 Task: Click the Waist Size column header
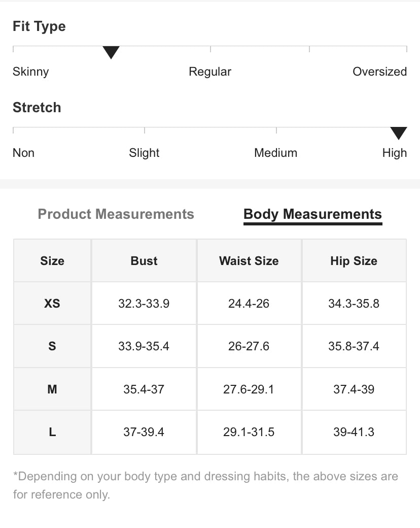[249, 261]
